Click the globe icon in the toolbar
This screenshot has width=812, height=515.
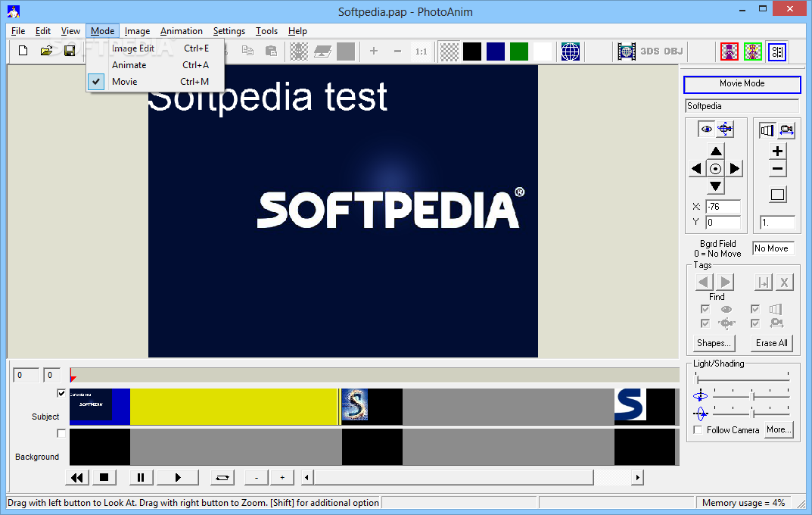click(x=570, y=51)
